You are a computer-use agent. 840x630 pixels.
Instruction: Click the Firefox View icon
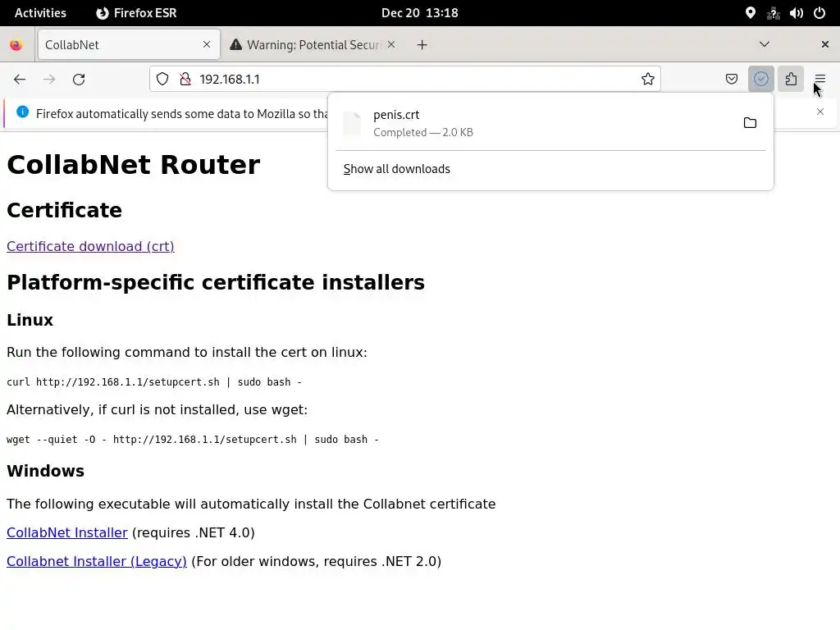(x=16, y=45)
